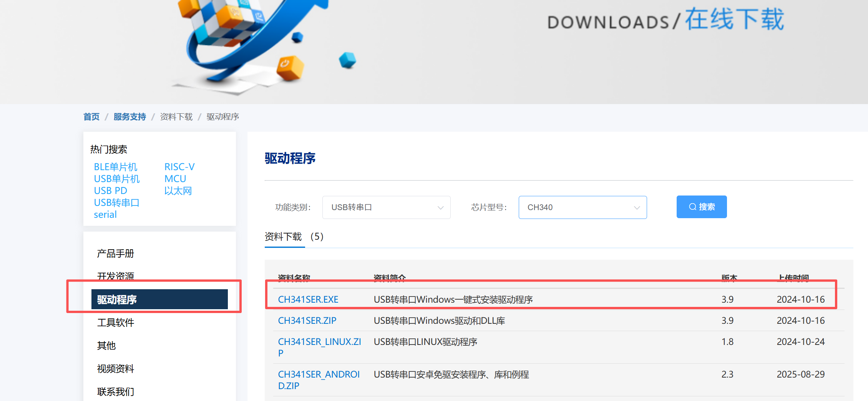Select 工具软件 in the sidebar
This screenshot has width=868, height=401.
(116, 322)
